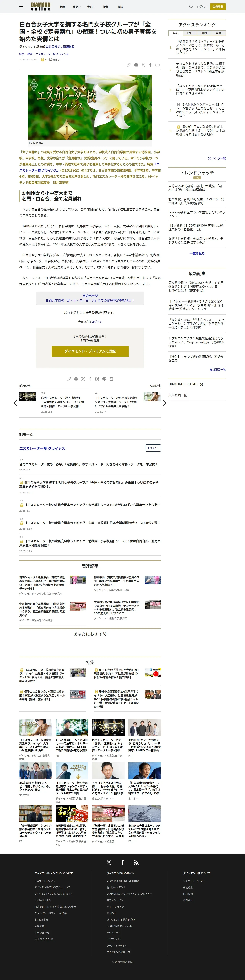Click clip icon below the paywall box

69,379
